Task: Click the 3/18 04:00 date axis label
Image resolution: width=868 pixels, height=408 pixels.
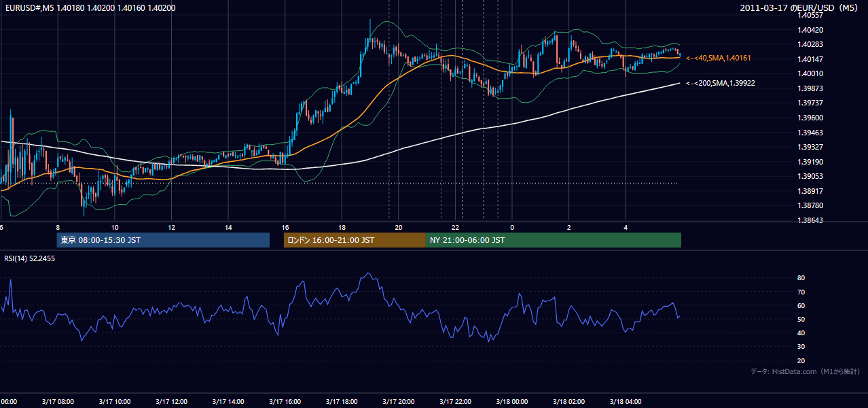Action: [626, 402]
